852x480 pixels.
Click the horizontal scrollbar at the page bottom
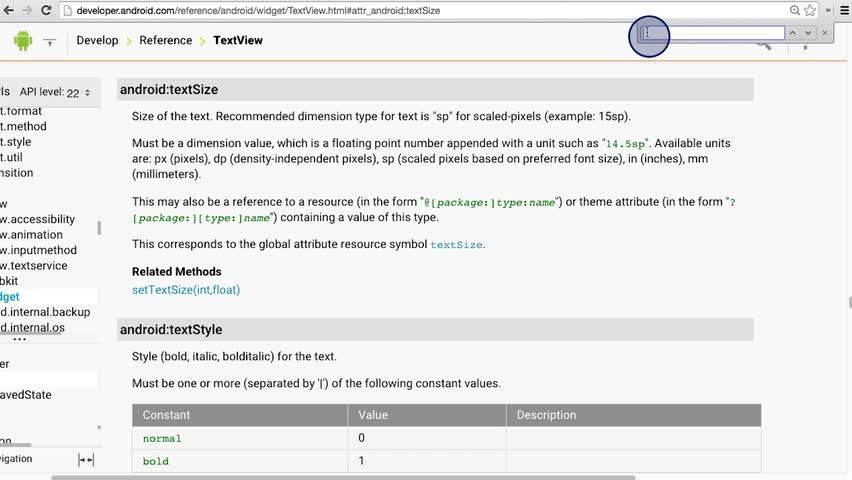343,478
